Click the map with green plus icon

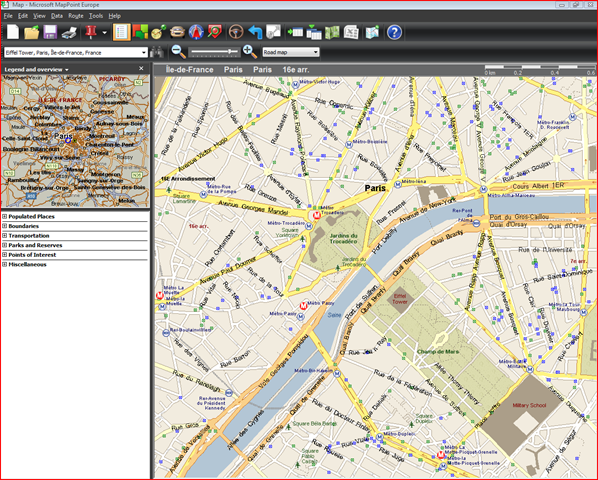(372, 32)
